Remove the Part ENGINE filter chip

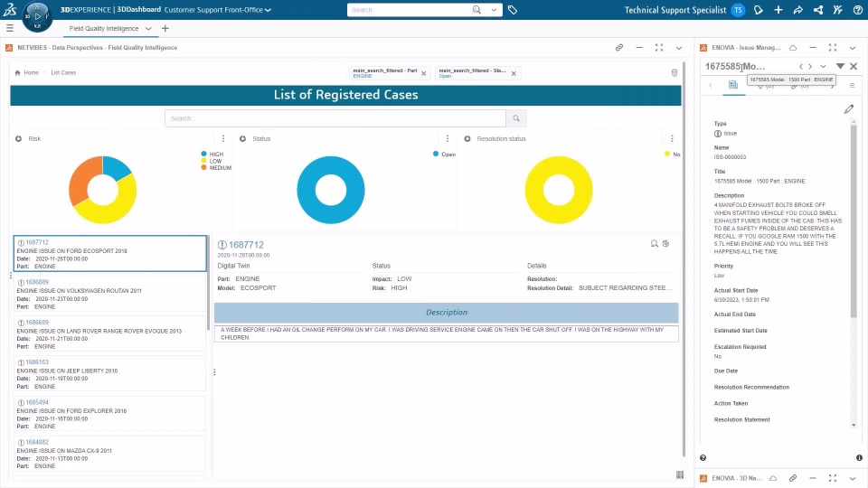(424, 73)
